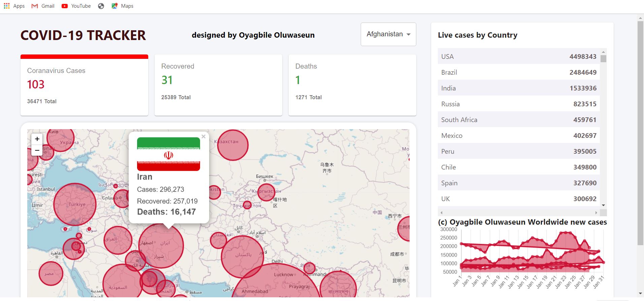Click the USA row in country list

pyautogui.click(x=519, y=57)
